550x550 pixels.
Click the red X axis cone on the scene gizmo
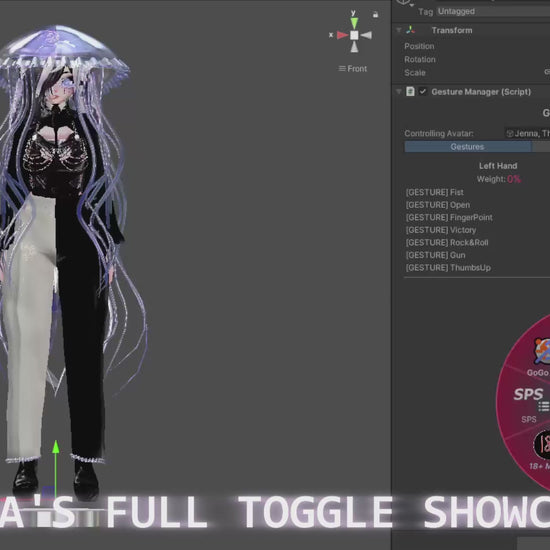click(342, 35)
